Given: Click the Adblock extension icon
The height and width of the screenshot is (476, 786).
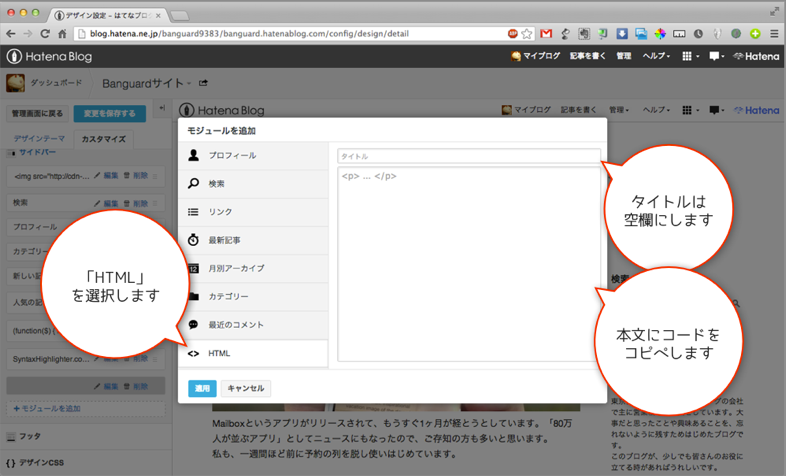Looking at the screenshot, I should pos(512,34).
